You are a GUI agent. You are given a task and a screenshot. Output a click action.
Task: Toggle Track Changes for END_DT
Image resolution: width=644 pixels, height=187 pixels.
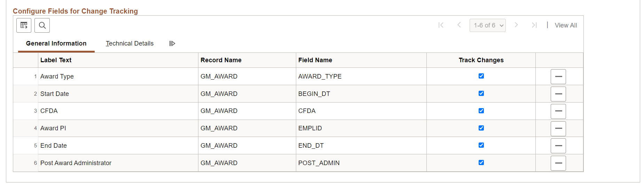481,145
